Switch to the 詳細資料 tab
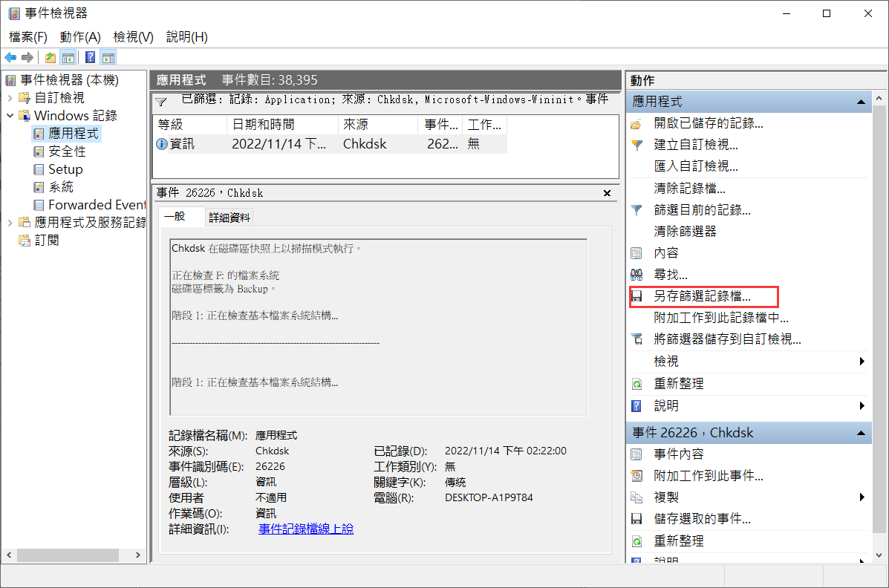The height and width of the screenshot is (588, 889). tap(229, 218)
